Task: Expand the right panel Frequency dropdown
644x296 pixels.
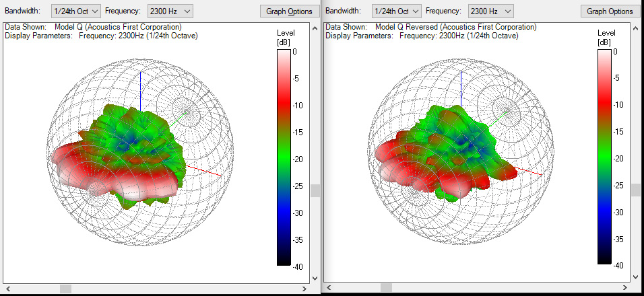Action: point(490,11)
